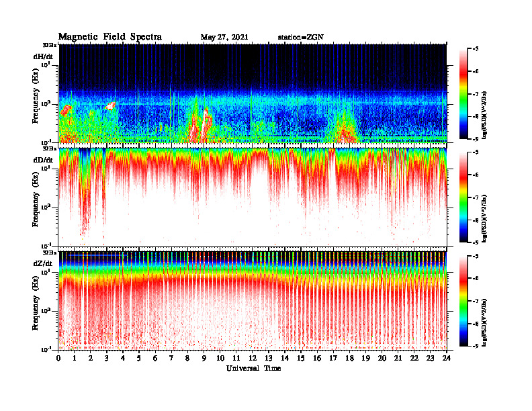
Task: Click the hour "10" tick label
Action: [x=220, y=359]
